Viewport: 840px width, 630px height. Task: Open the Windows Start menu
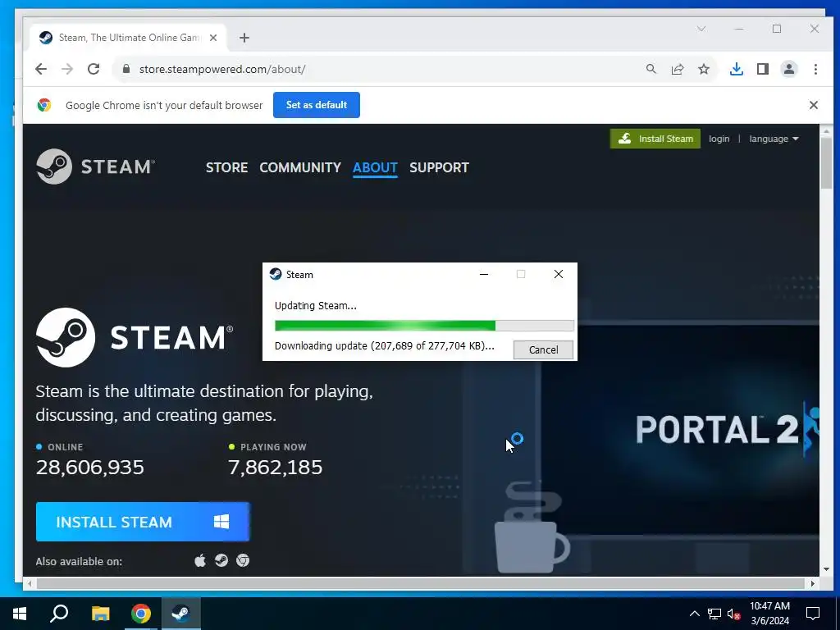click(20, 614)
